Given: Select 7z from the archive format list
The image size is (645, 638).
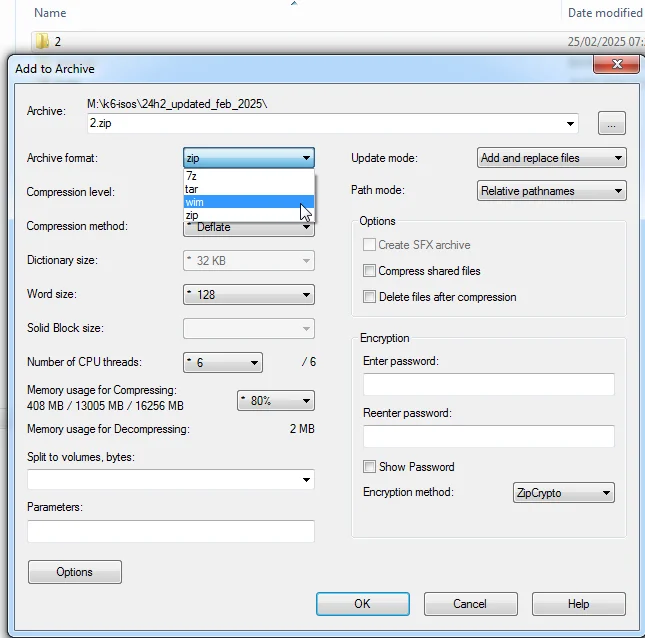Looking at the screenshot, I should [x=248, y=176].
